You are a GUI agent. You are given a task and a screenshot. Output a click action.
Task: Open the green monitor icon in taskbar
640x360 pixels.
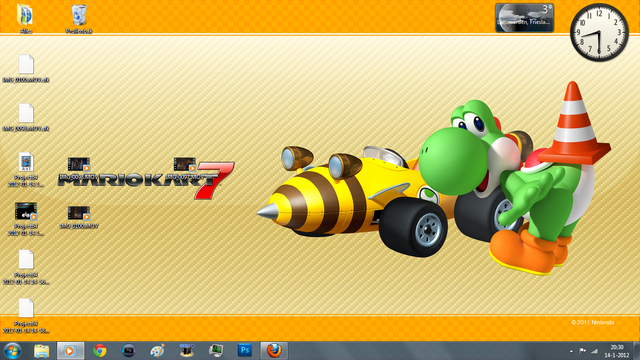pyautogui.click(x=216, y=351)
